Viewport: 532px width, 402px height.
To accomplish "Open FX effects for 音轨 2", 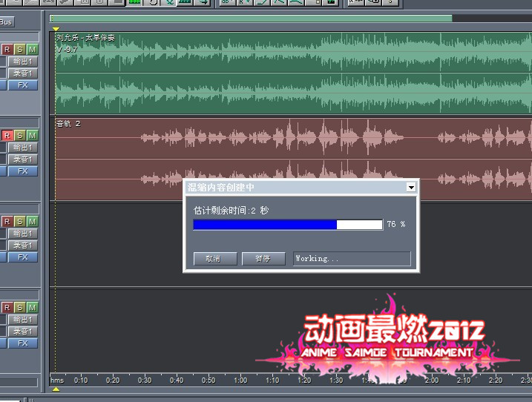I will point(23,171).
